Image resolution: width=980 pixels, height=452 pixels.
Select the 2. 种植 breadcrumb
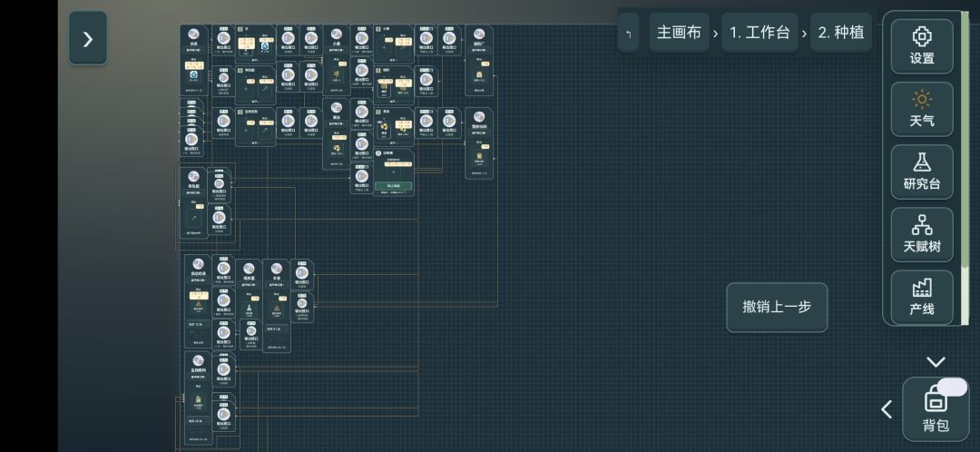840,33
